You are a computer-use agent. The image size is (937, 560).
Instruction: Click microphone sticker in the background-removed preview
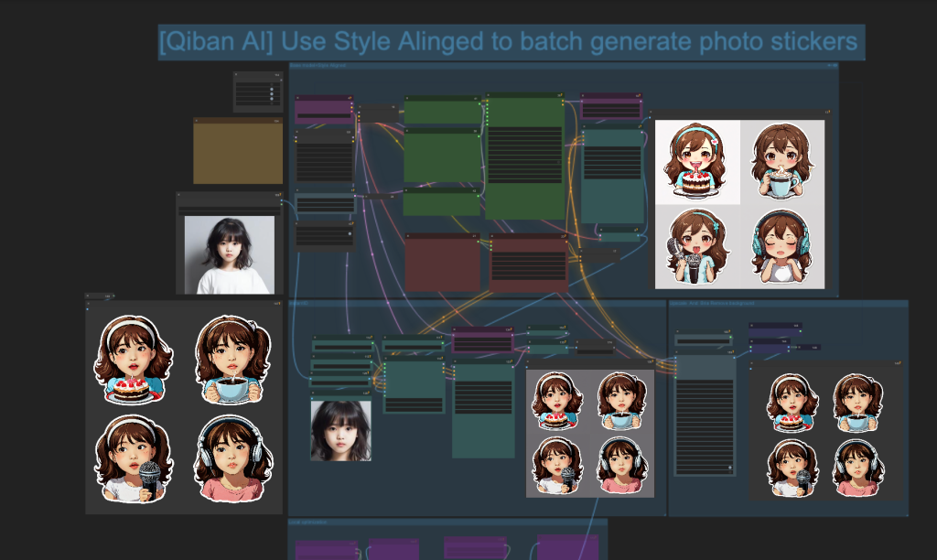(x=792, y=468)
